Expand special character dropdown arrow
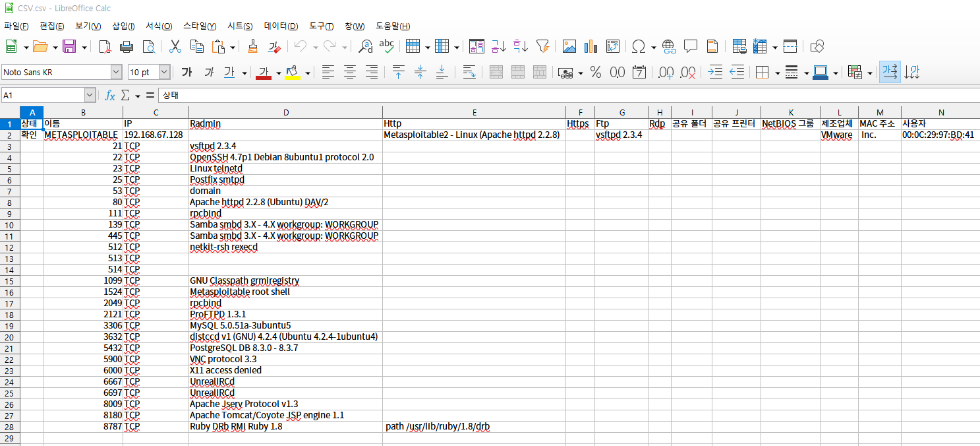980x446 pixels. tap(654, 47)
